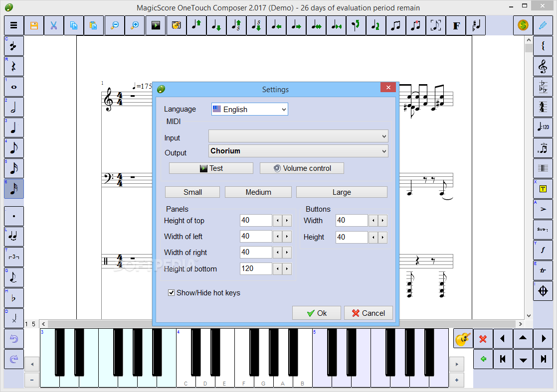Confirm settings with Ok button
The width and height of the screenshot is (557, 392).
pos(317,313)
